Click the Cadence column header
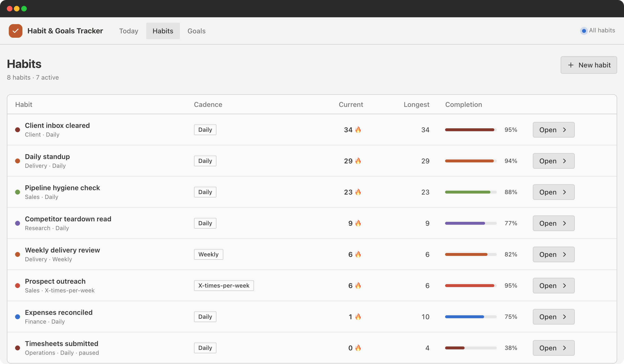624x364 pixels. click(x=208, y=104)
